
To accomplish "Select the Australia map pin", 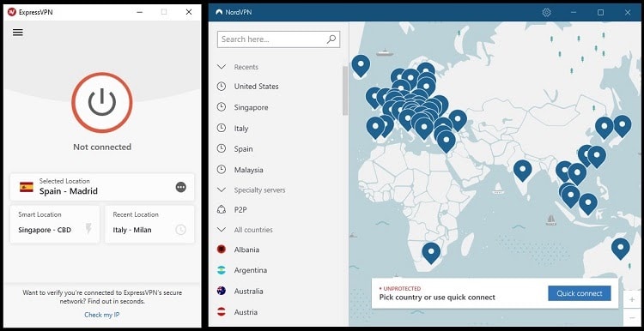I will pyautogui.click(x=620, y=248).
